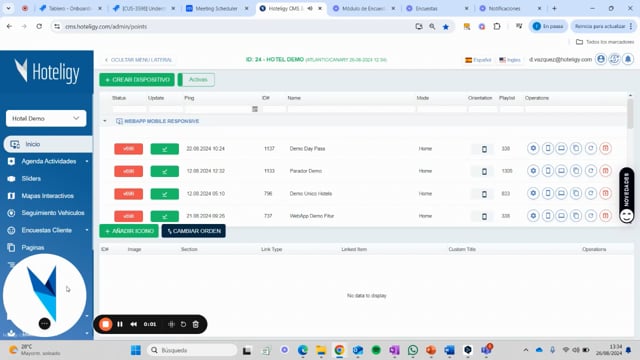Bookmark this page with the star icon

[x=446, y=27]
